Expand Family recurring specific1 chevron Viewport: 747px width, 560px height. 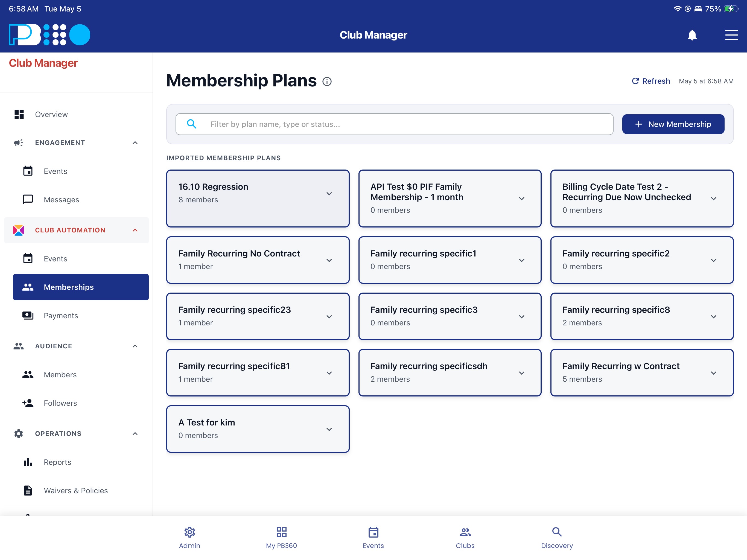click(522, 260)
